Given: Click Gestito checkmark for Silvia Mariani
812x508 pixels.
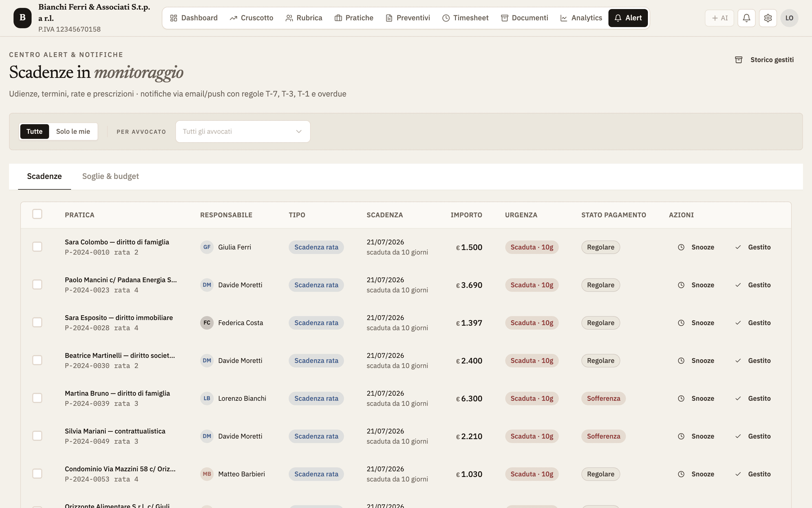Looking at the screenshot, I should point(738,436).
